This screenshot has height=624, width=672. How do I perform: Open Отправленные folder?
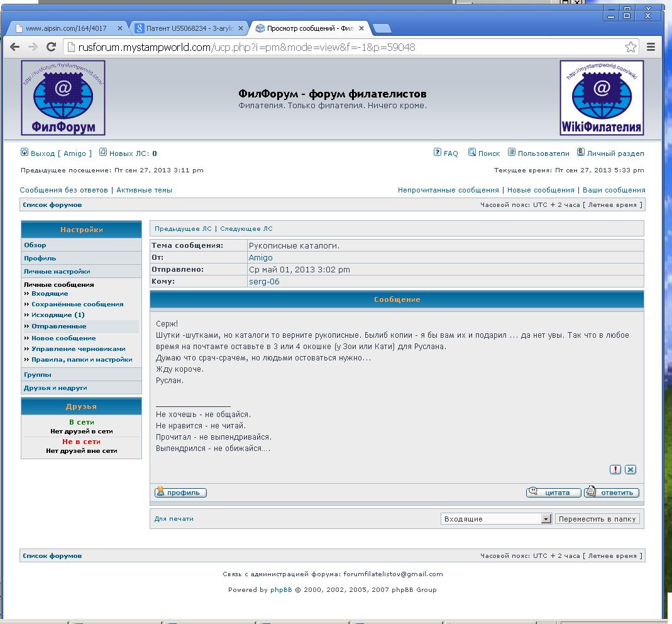pos(58,326)
